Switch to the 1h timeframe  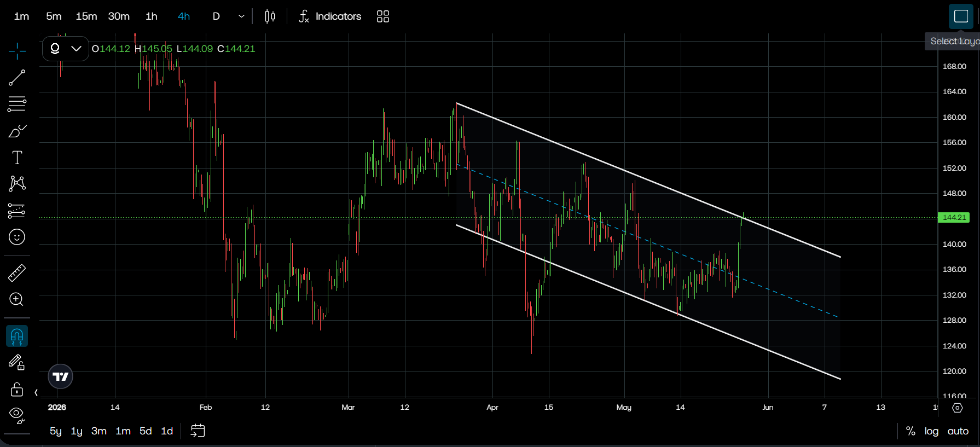click(x=152, y=16)
